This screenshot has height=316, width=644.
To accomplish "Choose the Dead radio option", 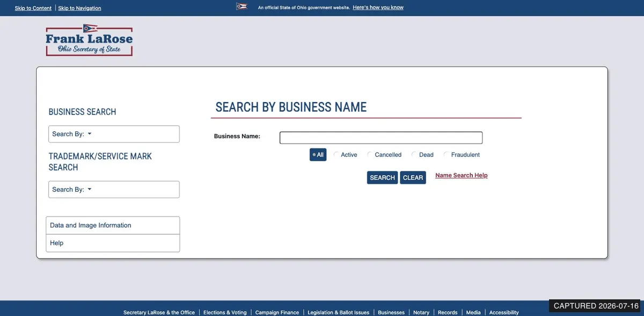I will (x=414, y=155).
